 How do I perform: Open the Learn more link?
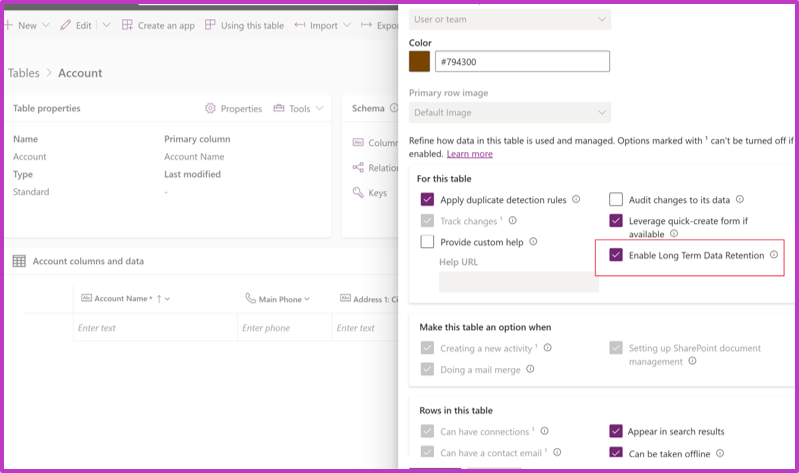(469, 154)
